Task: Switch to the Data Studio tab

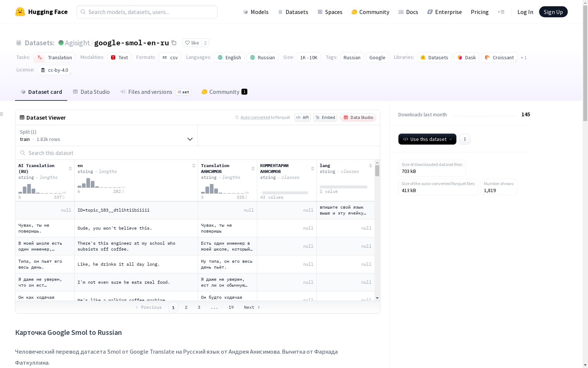Action: 91,92
